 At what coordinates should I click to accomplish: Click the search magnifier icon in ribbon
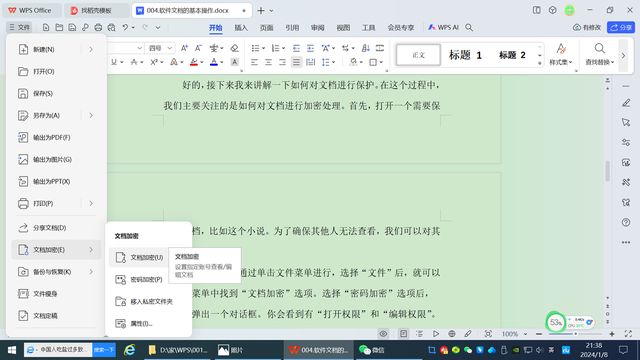click(x=469, y=27)
